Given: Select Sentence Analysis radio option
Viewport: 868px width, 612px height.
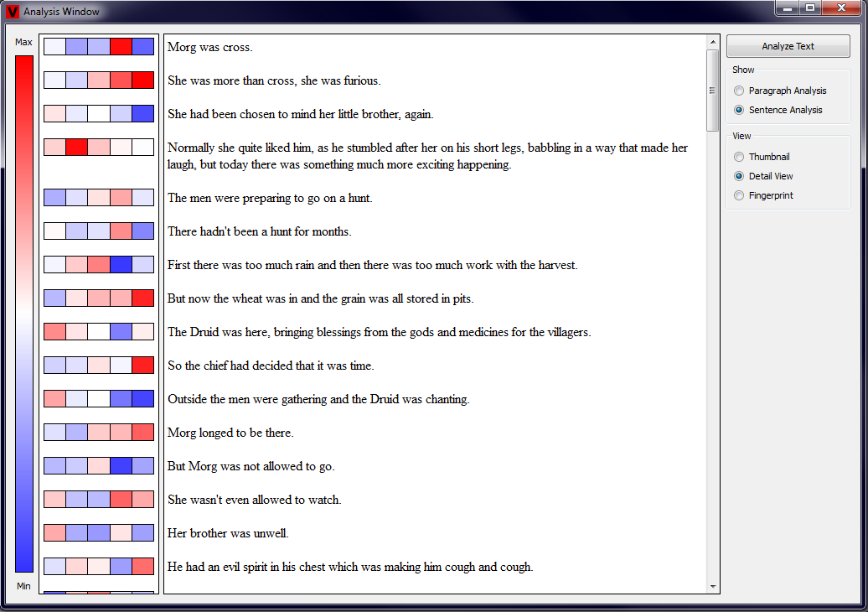Looking at the screenshot, I should pos(738,110).
